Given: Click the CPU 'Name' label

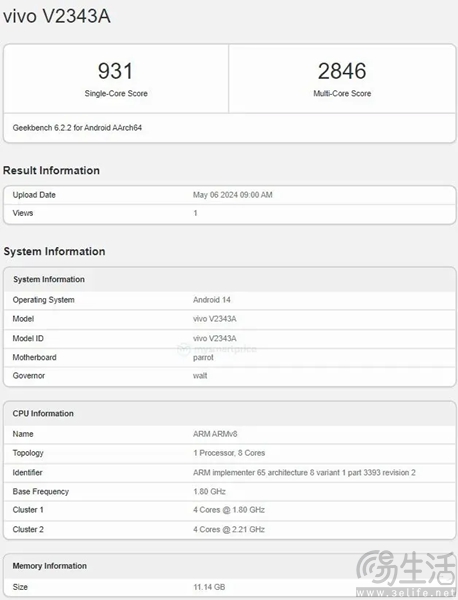Looking at the screenshot, I should (23, 434).
